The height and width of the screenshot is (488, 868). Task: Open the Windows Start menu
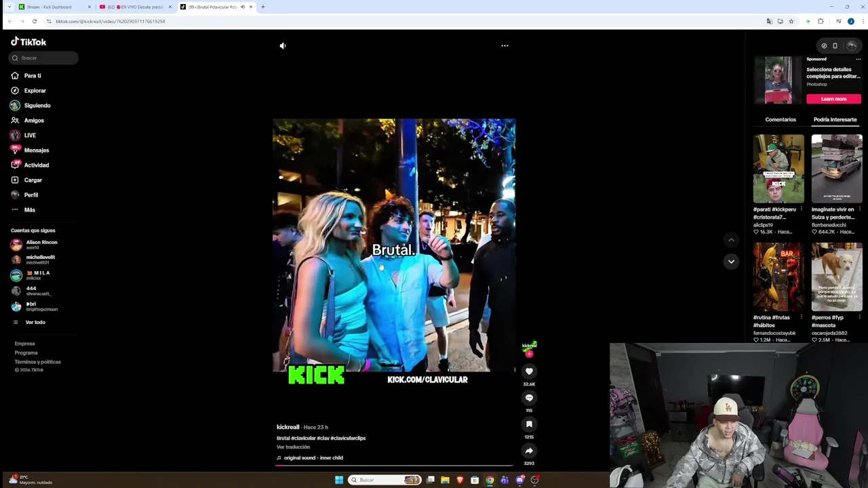click(x=339, y=480)
